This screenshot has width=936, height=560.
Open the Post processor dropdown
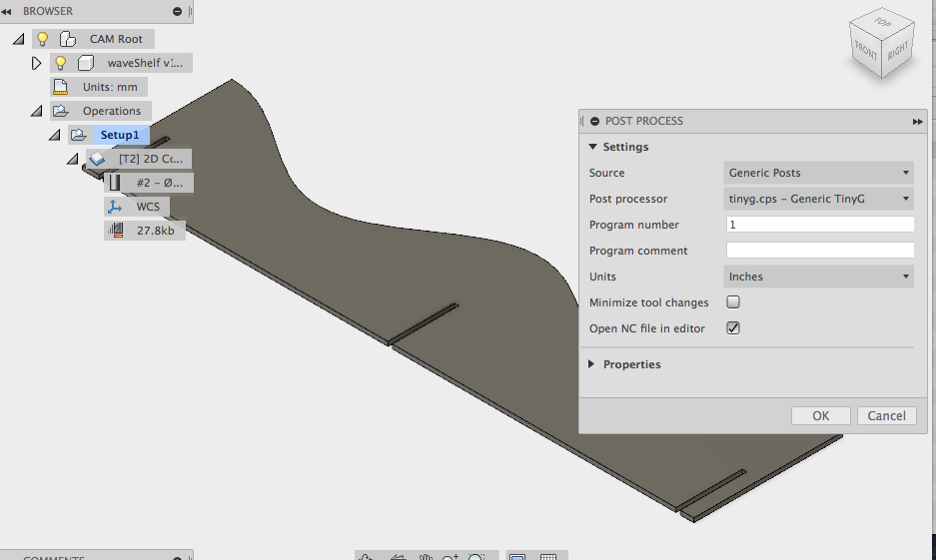[x=818, y=199]
